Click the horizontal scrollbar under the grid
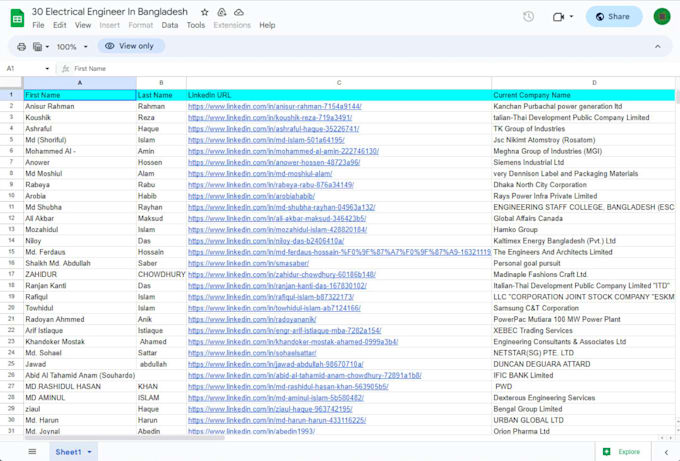Screen dimensions: 680x461 point(124,438)
